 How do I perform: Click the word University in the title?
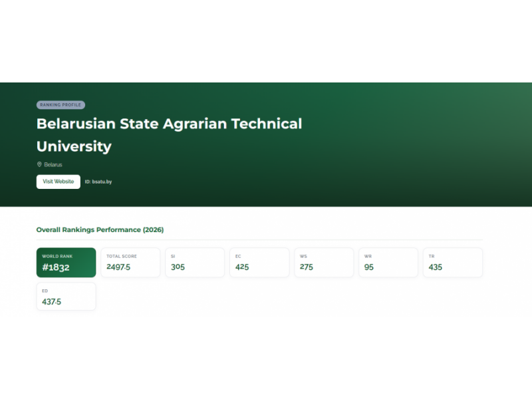[74, 146]
